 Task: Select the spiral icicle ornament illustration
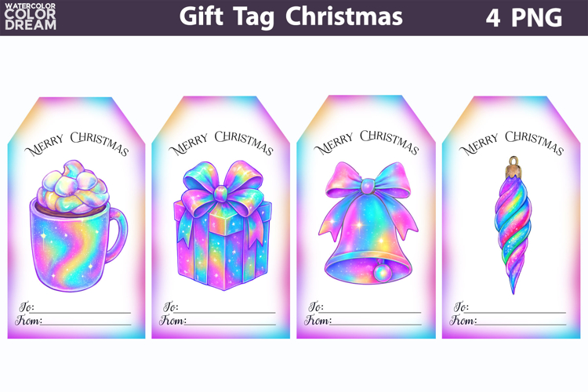pyautogui.click(x=513, y=225)
